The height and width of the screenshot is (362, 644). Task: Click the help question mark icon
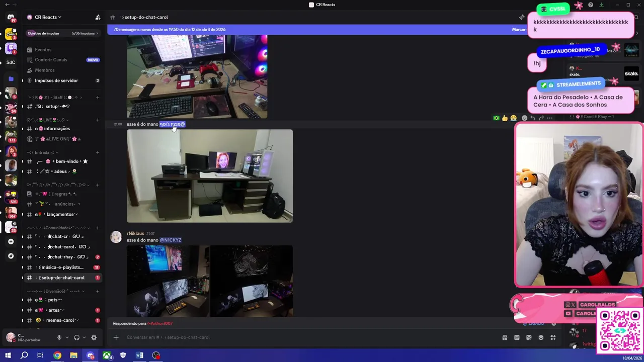click(590, 5)
